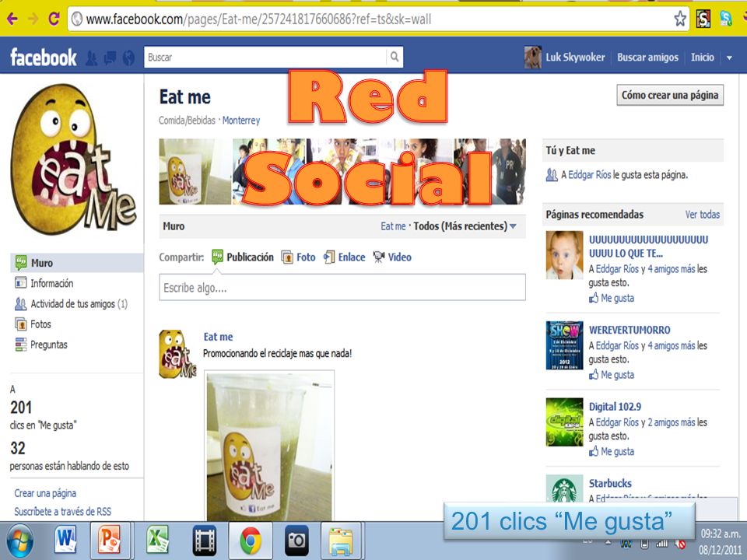
Task: Open Excel from the taskbar
Action: coord(158,540)
